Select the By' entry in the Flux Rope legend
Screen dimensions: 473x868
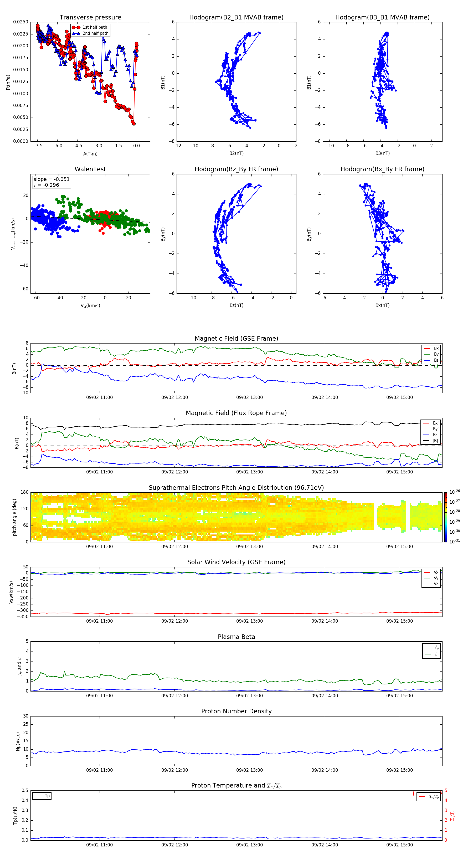(431, 429)
